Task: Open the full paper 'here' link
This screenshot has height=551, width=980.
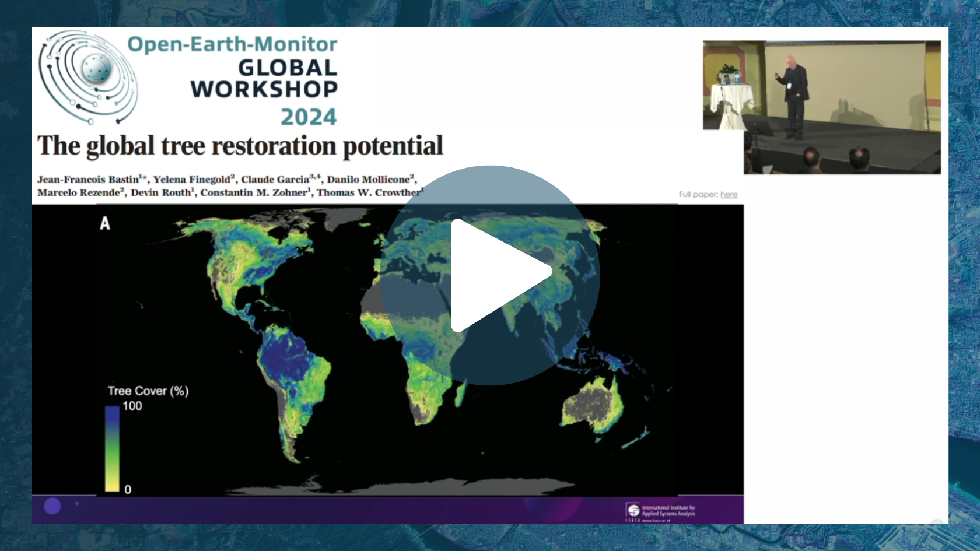Action: 729,195
